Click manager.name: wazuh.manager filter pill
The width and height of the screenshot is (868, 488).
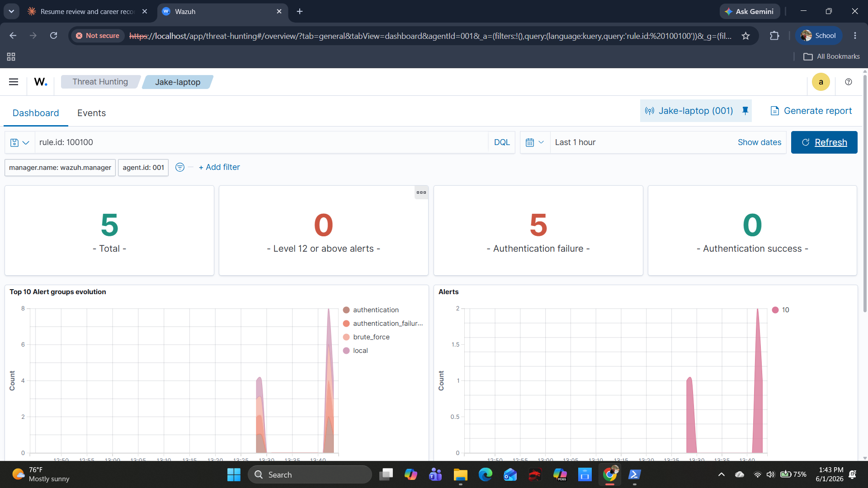click(x=60, y=168)
